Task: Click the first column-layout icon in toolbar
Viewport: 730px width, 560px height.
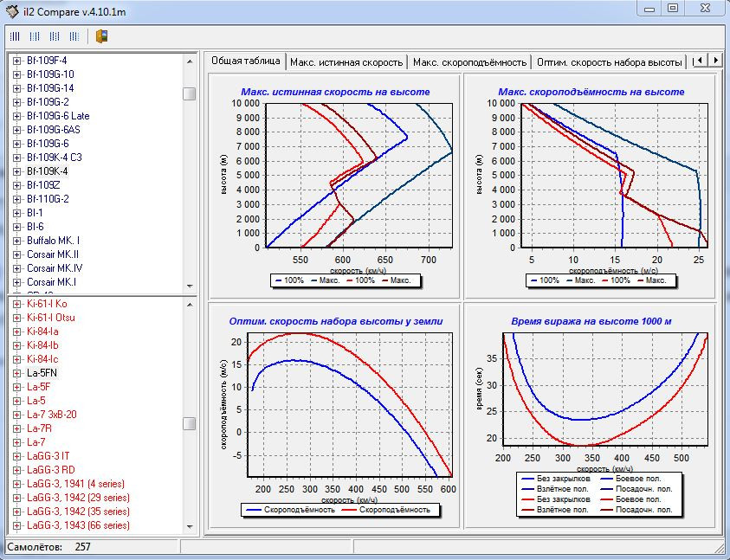Action: click(x=15, y=37)
